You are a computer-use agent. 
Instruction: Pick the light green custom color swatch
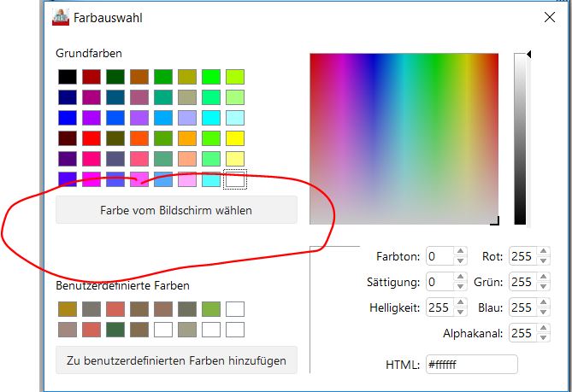pos(211,309)
